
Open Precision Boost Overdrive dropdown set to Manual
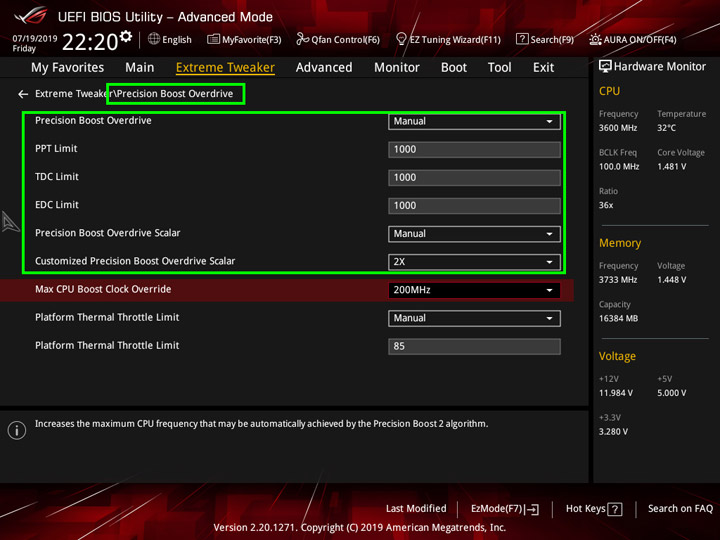(474, 121)
